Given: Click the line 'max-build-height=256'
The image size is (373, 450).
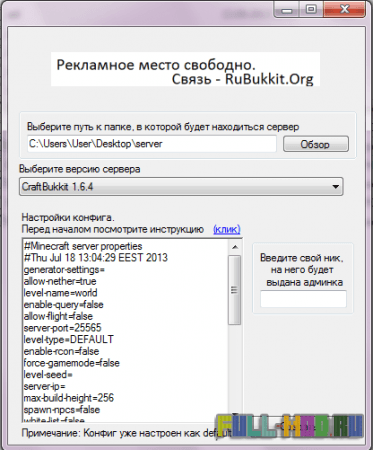Looking at the screenshot, I should coord(69,398).
